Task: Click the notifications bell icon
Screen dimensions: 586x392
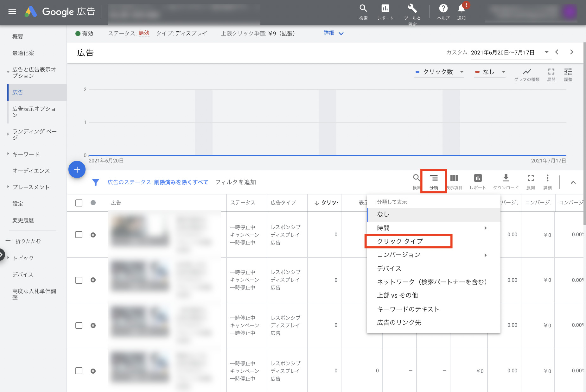Action: [461, 9]
